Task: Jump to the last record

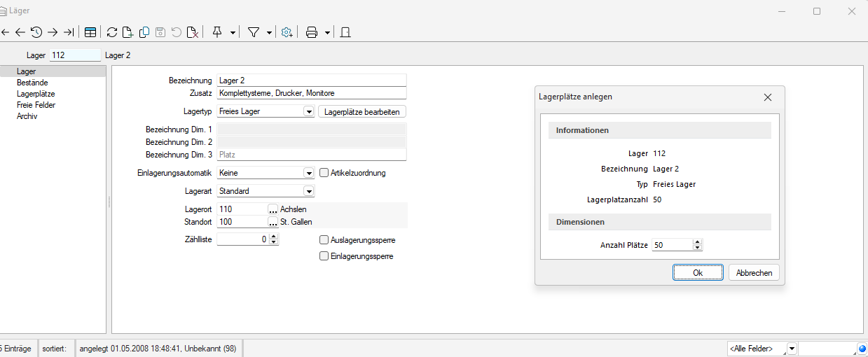Action: click(69, 32)
